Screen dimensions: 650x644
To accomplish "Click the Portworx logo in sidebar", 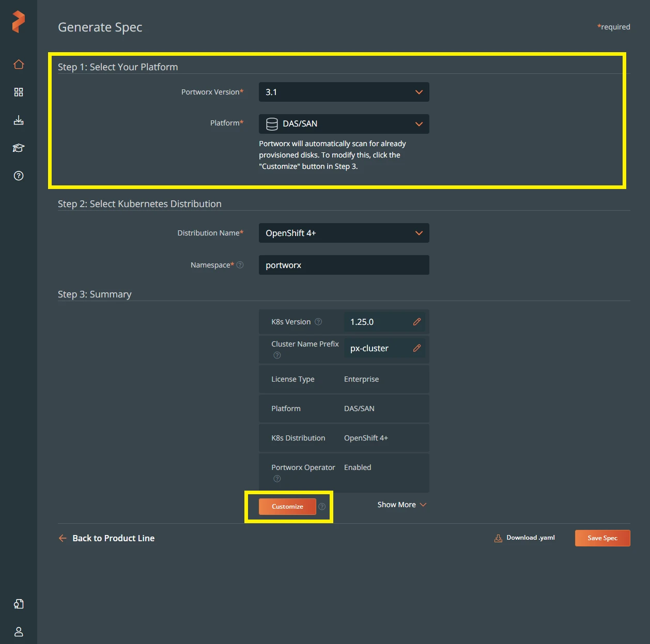I will click(19, 22).
